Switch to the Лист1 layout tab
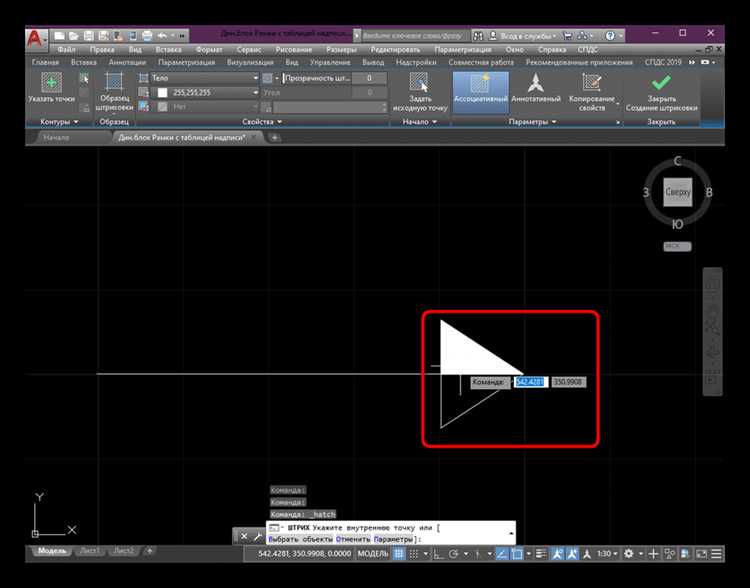This screenshot has width=750, height=588. coord(90,551)
